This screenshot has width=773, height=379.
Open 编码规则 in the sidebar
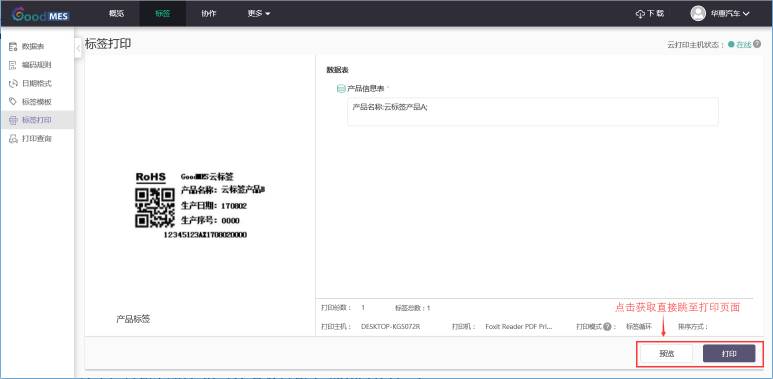coord(37,65)
